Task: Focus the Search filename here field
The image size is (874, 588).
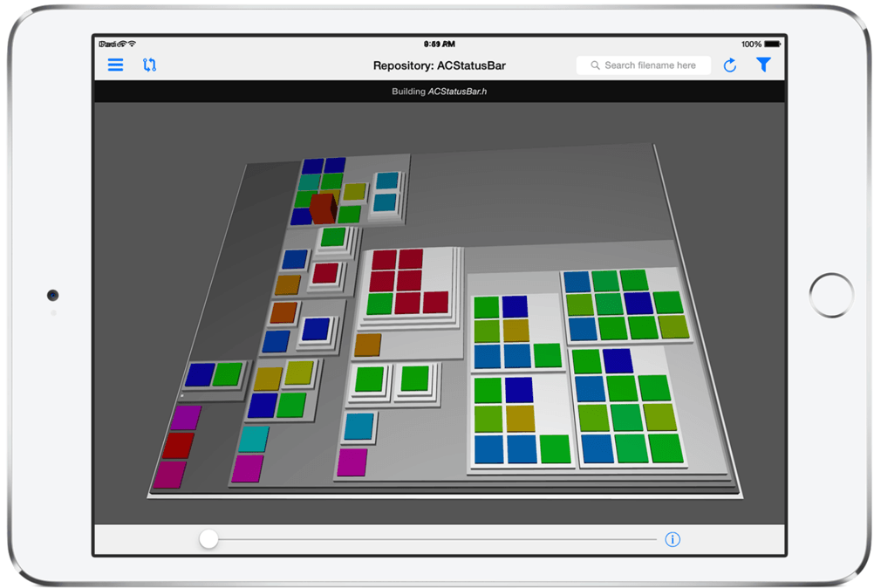Action: [643, 65]
